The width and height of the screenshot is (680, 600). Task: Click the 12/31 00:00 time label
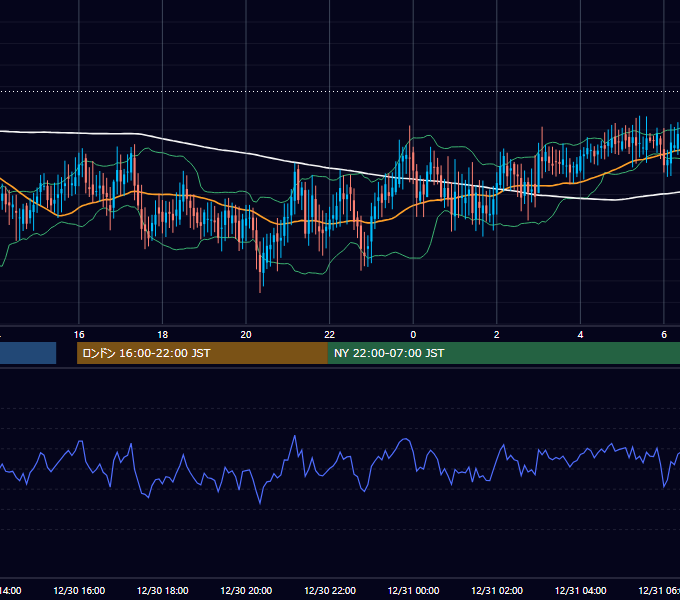pyautogui.click(x=413, y=590)
